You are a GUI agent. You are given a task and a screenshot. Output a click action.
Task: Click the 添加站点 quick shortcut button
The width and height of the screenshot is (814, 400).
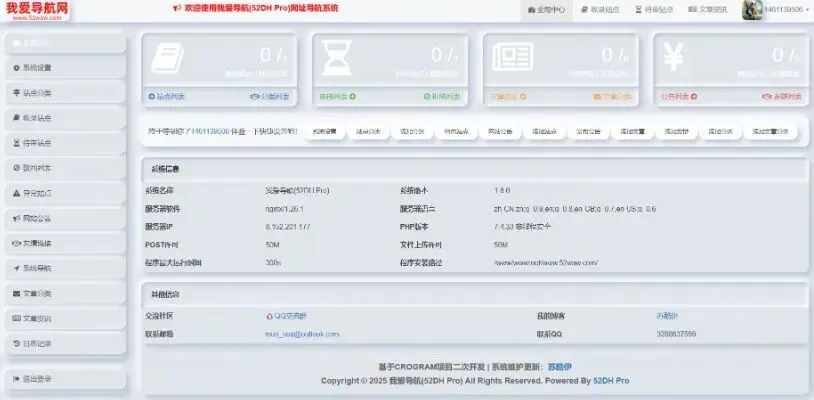pyautogui.click(x=544, y=132)
